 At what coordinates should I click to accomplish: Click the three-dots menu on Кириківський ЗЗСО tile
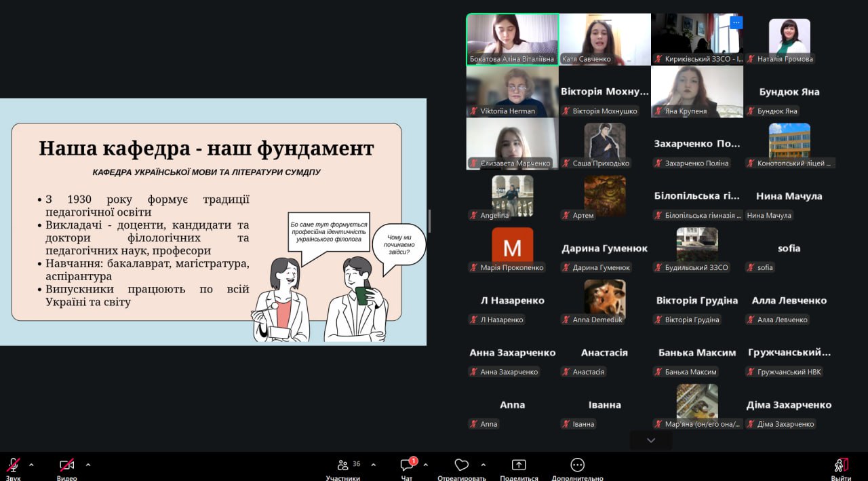736,22
